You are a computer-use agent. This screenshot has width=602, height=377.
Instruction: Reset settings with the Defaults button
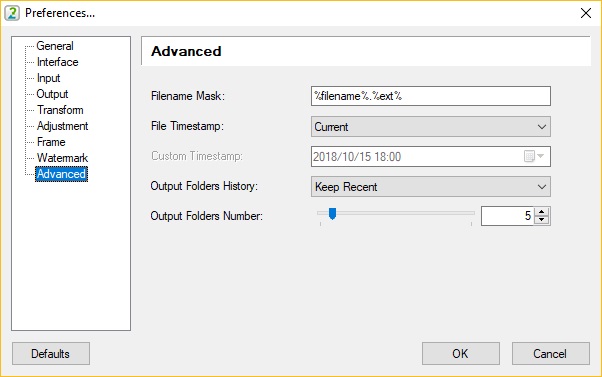coord(51,354)
